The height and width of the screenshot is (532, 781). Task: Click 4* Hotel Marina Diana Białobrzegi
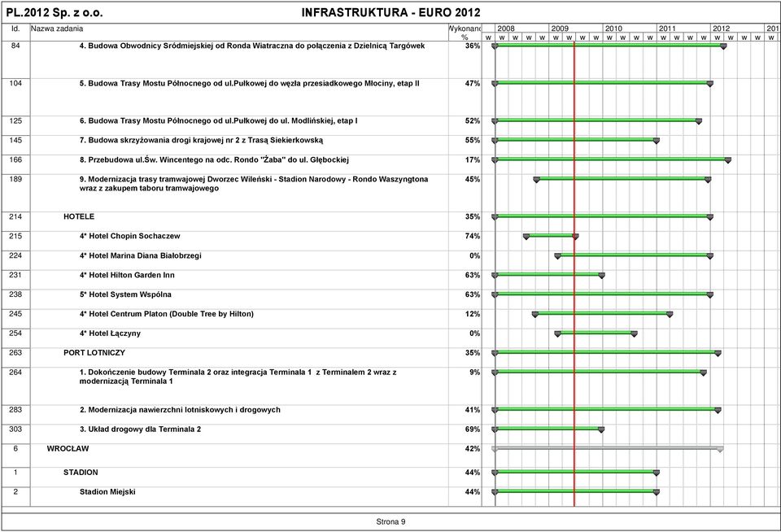click(x=141, y=255)
